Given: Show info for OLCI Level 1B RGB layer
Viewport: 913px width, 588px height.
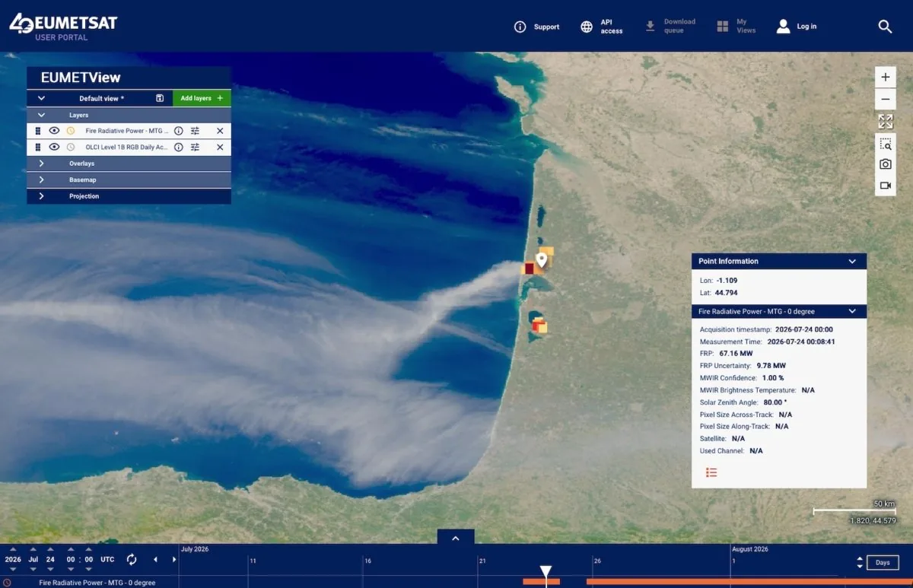Looking at the screenshot, I should (179, 147).
